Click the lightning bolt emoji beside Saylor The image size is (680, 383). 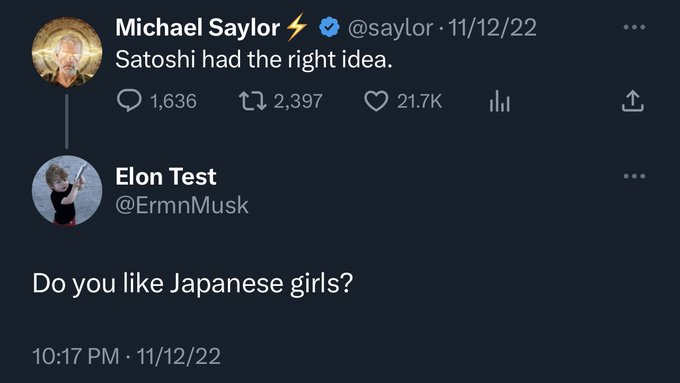pyautogui.click(x=297, y=26)
